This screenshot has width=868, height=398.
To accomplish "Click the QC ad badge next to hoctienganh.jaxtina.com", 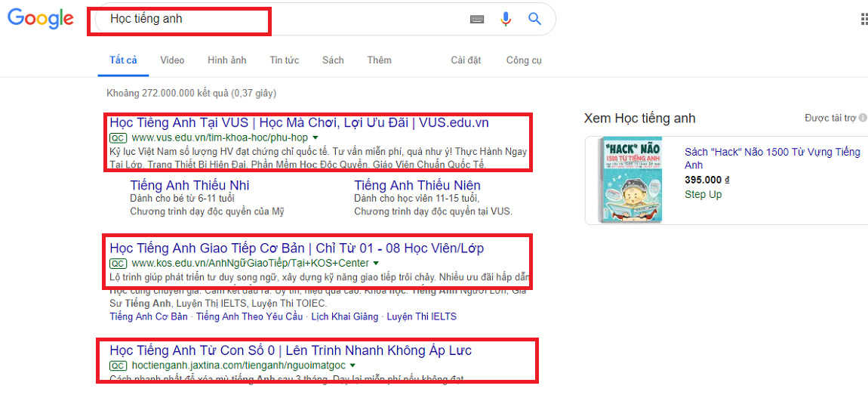I will pyautogui.click(x=118, y=366).
